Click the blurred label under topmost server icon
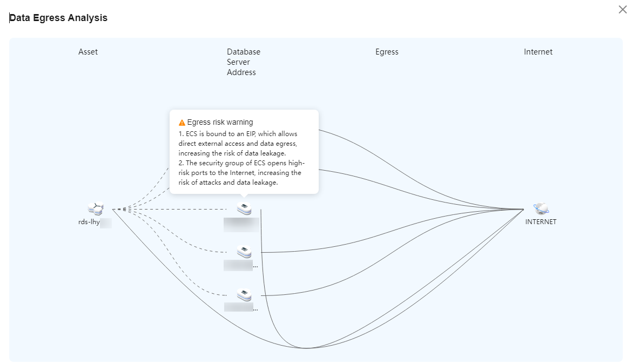Viewport: 632px width, 364px height. point(241,225)
